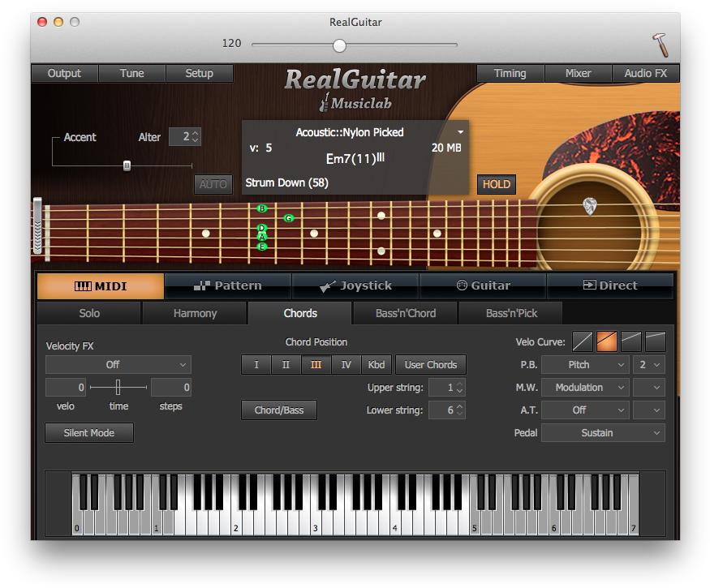Click the green A note marker
This screenshot has width=710, height=588.
pos(262,237)
